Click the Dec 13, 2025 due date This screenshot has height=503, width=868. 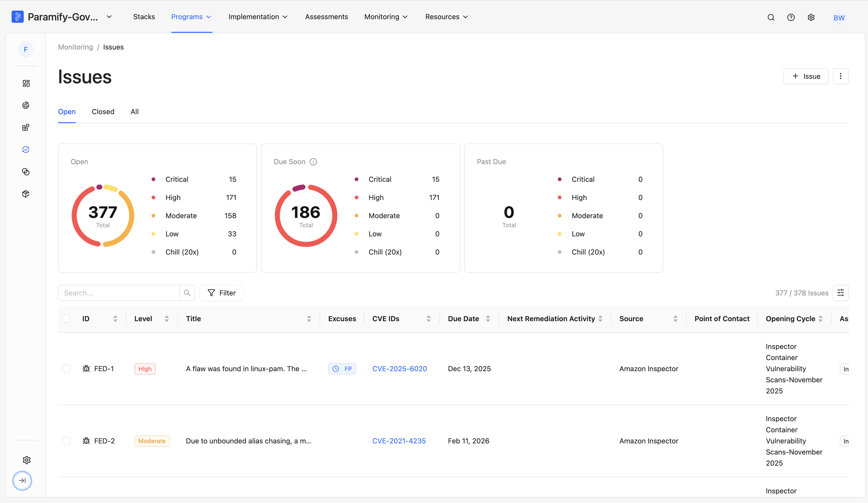tap(469, 369)
